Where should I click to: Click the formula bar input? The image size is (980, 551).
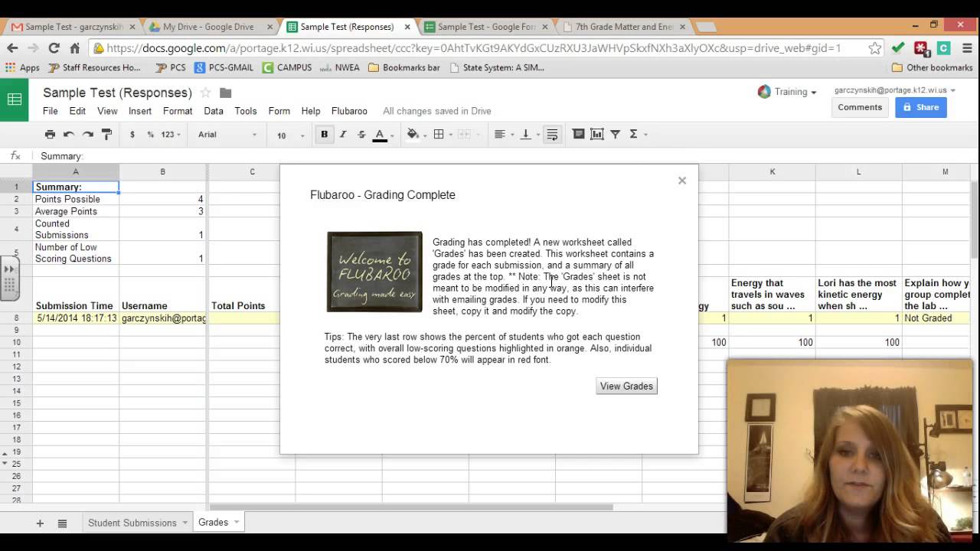coord(505,156)
